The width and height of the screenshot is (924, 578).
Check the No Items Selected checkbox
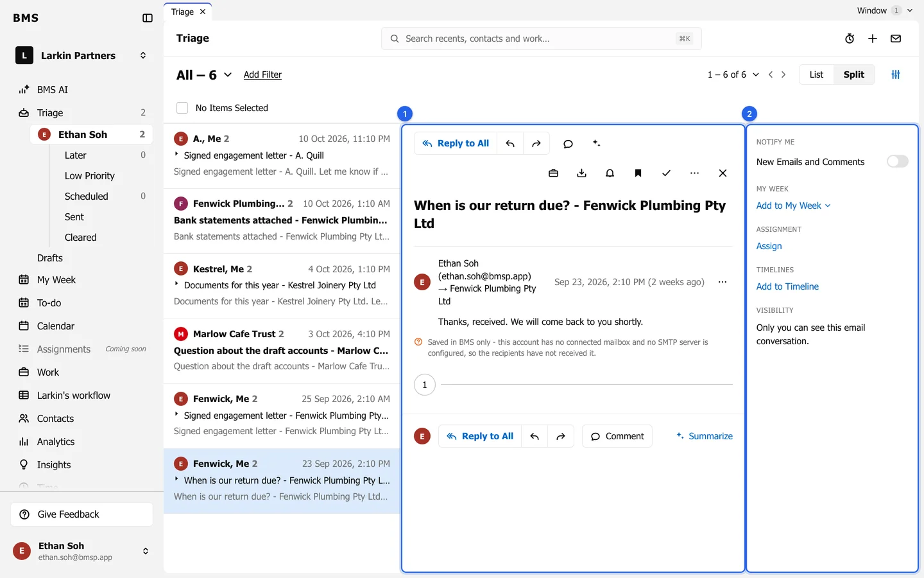click(x=182, y=108)
